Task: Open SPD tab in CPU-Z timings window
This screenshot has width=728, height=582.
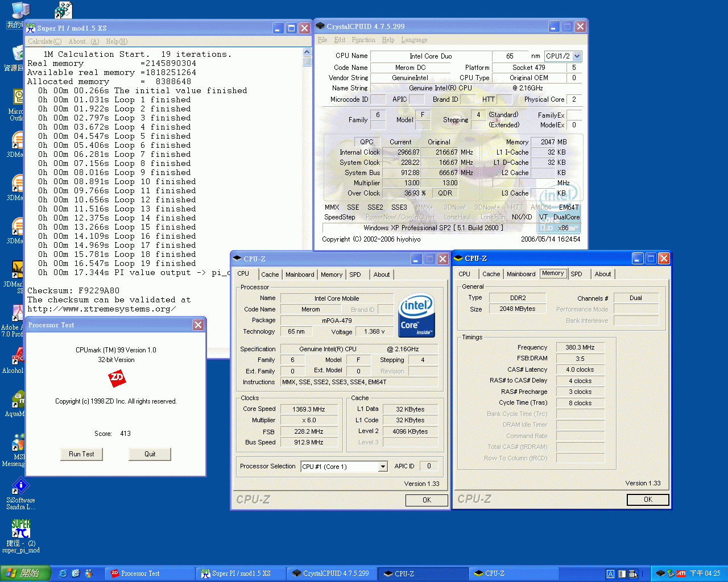Action: (x=576, y=274)
